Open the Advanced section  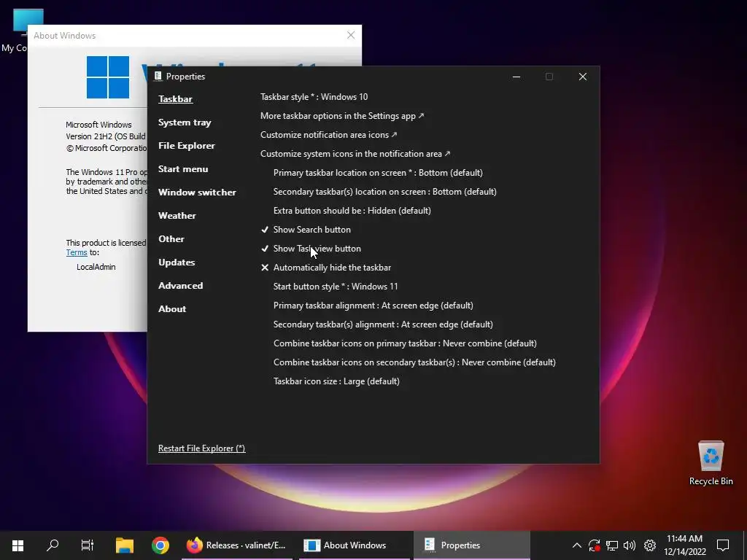pos(181,286)
